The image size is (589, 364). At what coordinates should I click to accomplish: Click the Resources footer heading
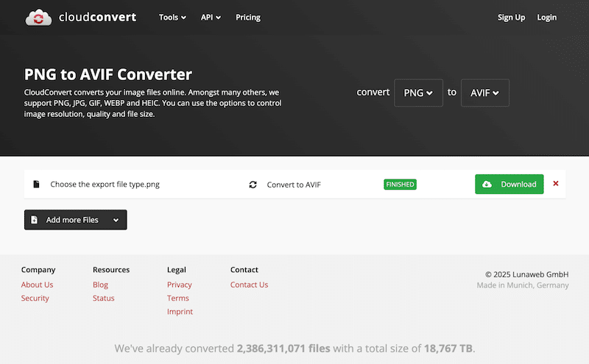click(111, 270)
